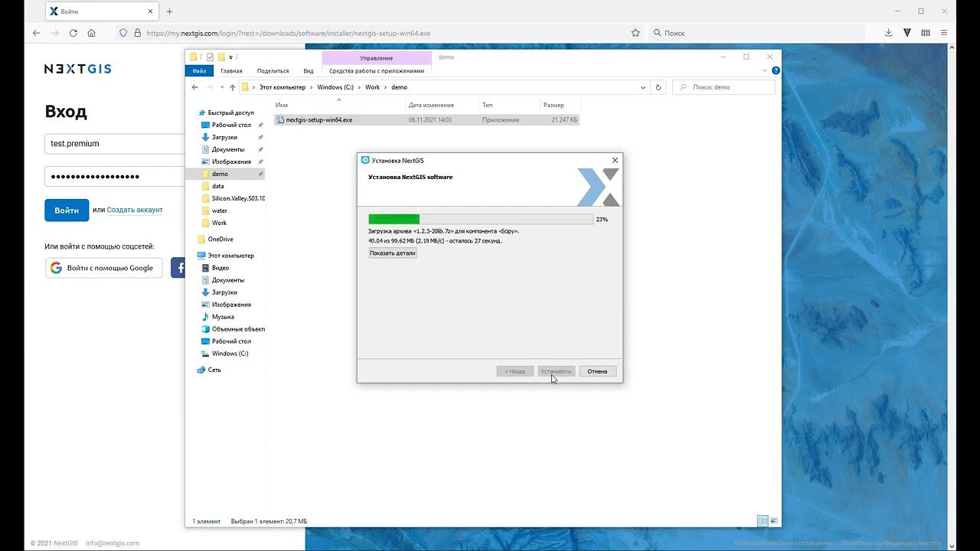The image size is (980, 551).
Task: Expand the Work breadcrumb chevron
Action: point(385,87)
